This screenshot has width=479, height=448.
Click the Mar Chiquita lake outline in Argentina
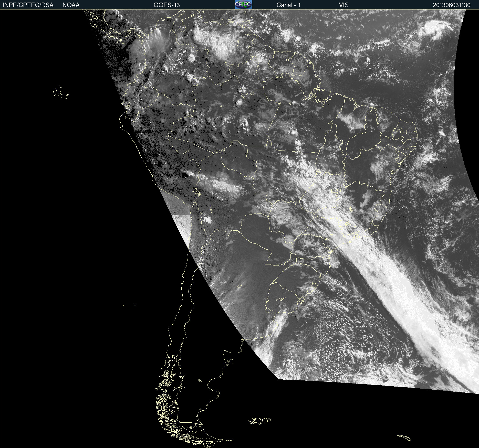239,286
